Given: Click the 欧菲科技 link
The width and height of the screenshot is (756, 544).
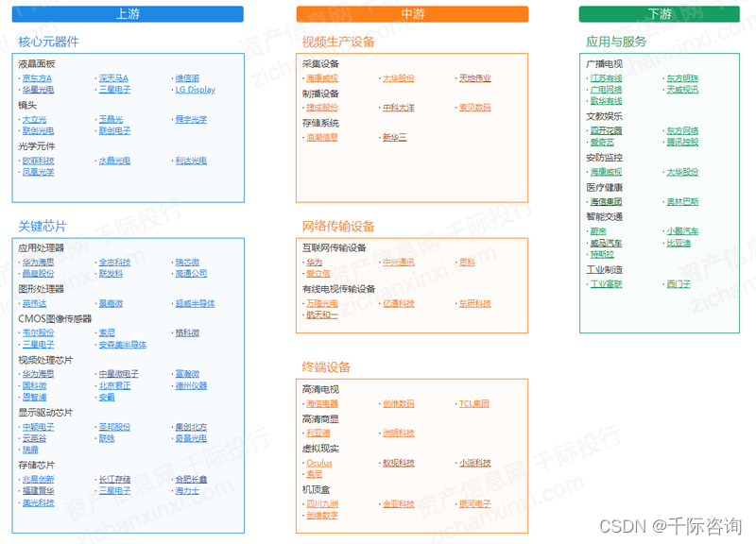Looking at the screenshot, I should point(38,161).
